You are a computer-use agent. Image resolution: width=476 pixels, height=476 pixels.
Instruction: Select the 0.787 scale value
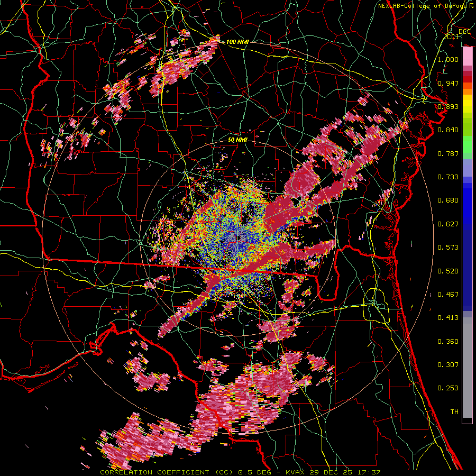pos(448,153)
